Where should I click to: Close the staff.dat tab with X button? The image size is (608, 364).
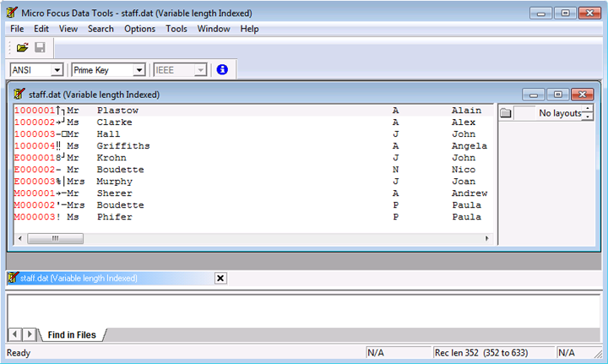tap(220, 278)
